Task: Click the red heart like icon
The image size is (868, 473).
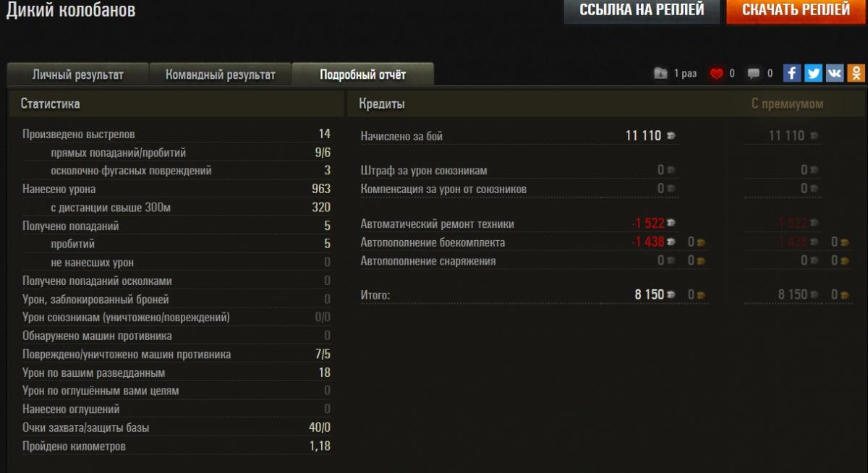Action: [716, 73]
